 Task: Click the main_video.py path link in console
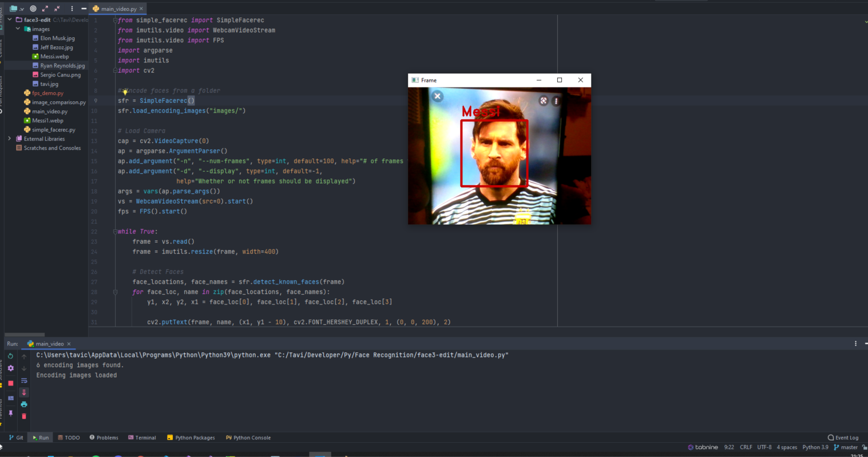coord(393,355)
